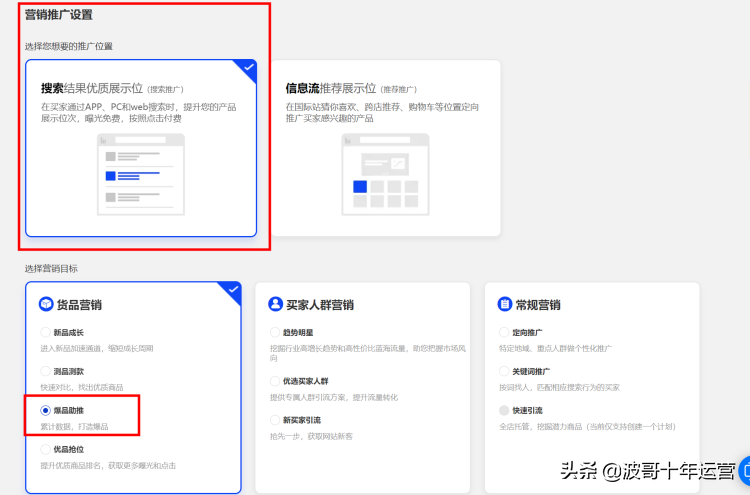The image size is (750, 495).
Task: Click the 挖掘行业高增长趋势 description
Action: click(368, 353)
